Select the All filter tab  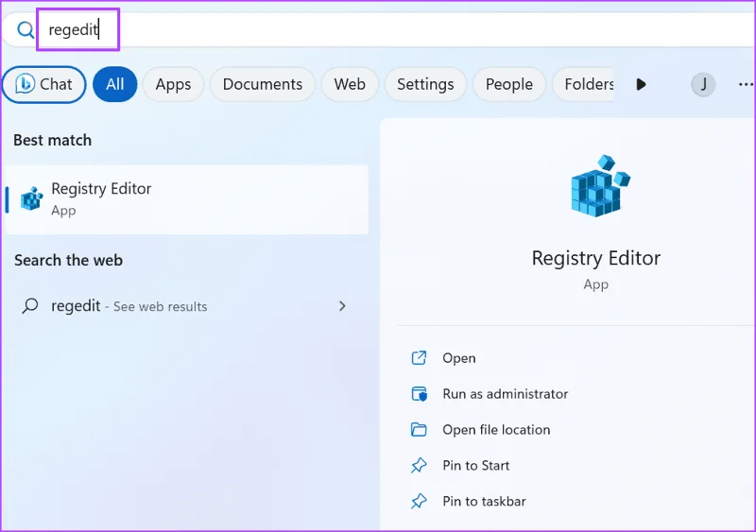[114, 84]
